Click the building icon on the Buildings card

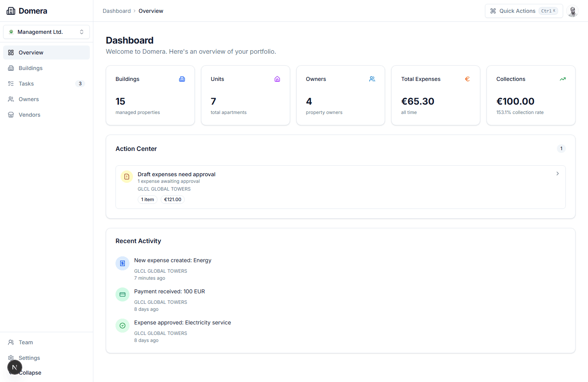(182, 79)
